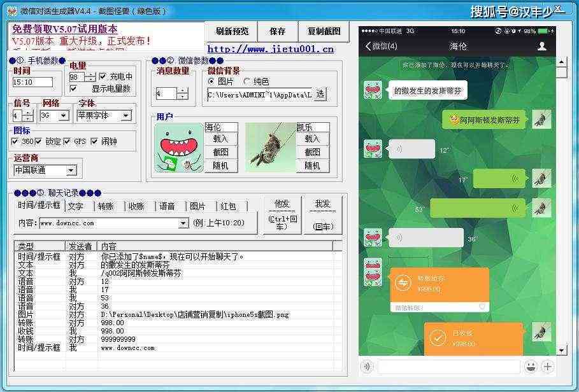Image resolution: width=579 pixels, height=392 pixels.
Task: Click 载入 button for user 海伦
Action: pos(220,139)
